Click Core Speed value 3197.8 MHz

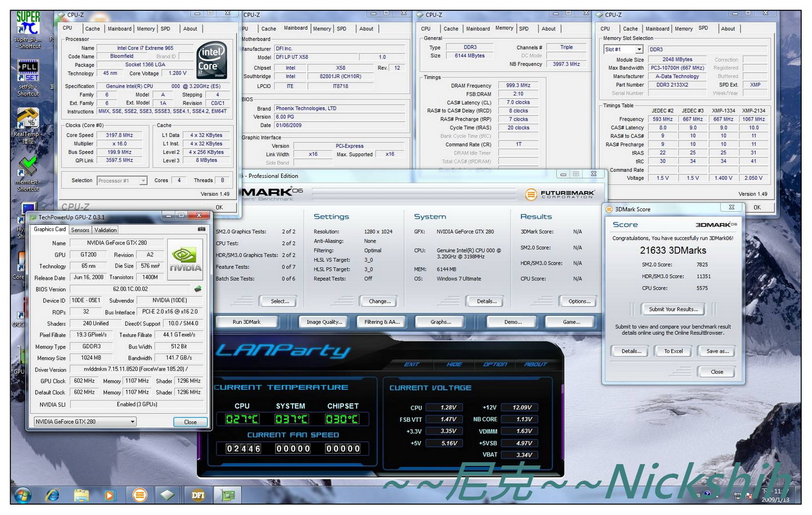[119, 136]
